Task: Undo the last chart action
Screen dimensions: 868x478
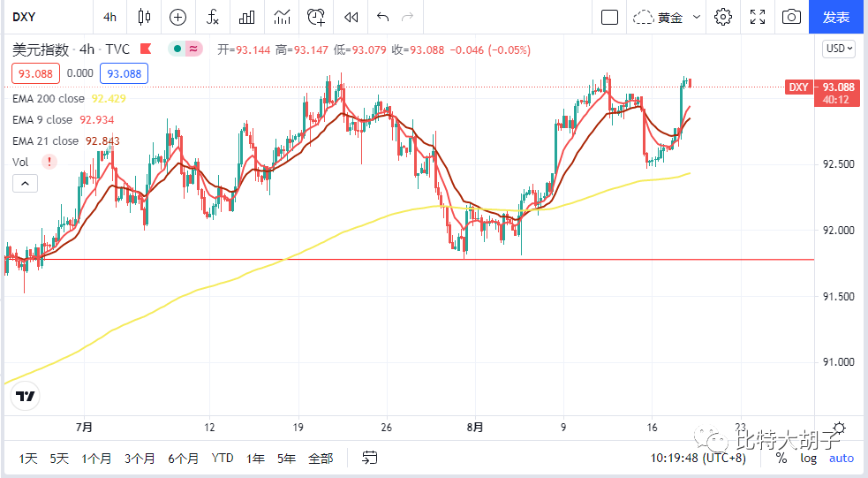Action: (382, 17)
